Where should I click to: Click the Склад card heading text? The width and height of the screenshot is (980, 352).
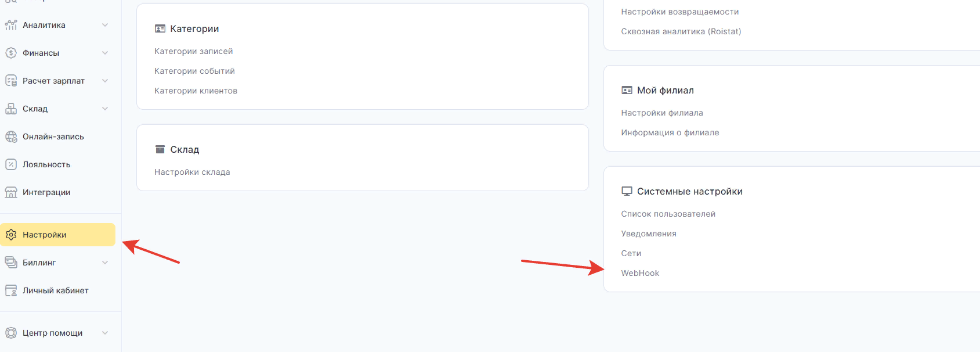click(x=185, y=149)
